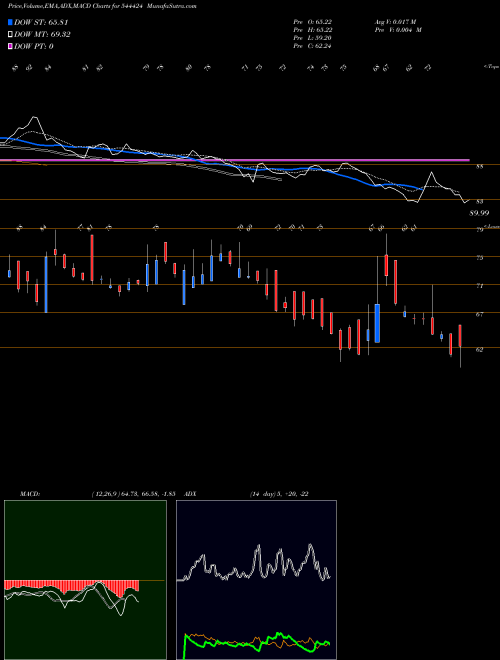Click the 'Pre H: 63.22' high value

click(x=312, y=30)
